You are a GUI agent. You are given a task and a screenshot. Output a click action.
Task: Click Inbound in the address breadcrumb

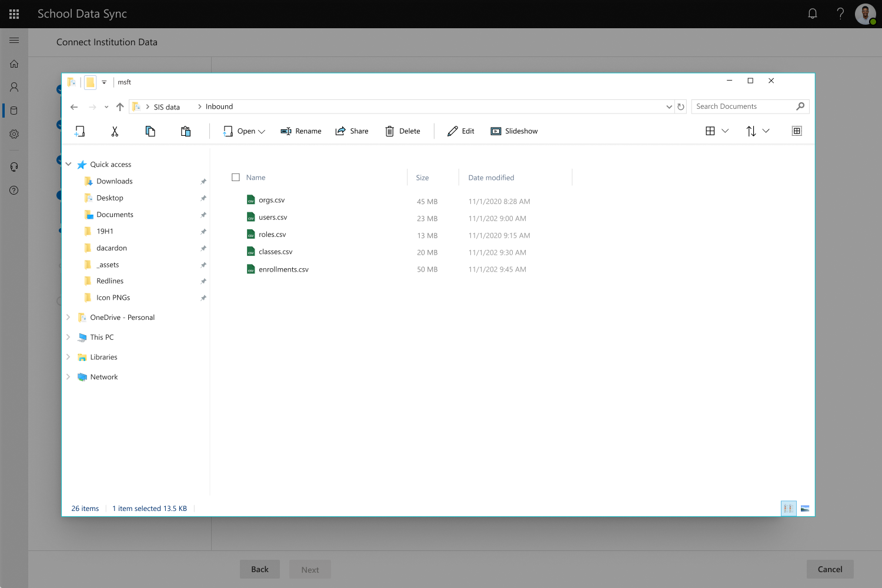219,106
